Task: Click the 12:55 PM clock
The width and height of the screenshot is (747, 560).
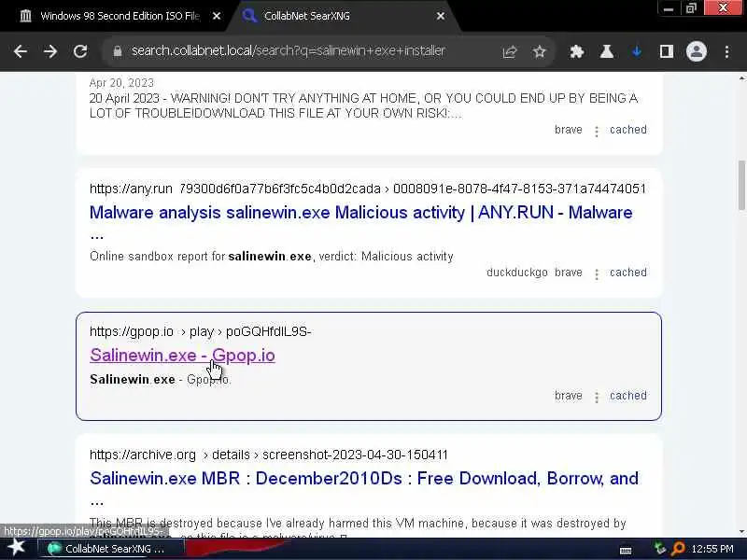Action: [712, 549]
